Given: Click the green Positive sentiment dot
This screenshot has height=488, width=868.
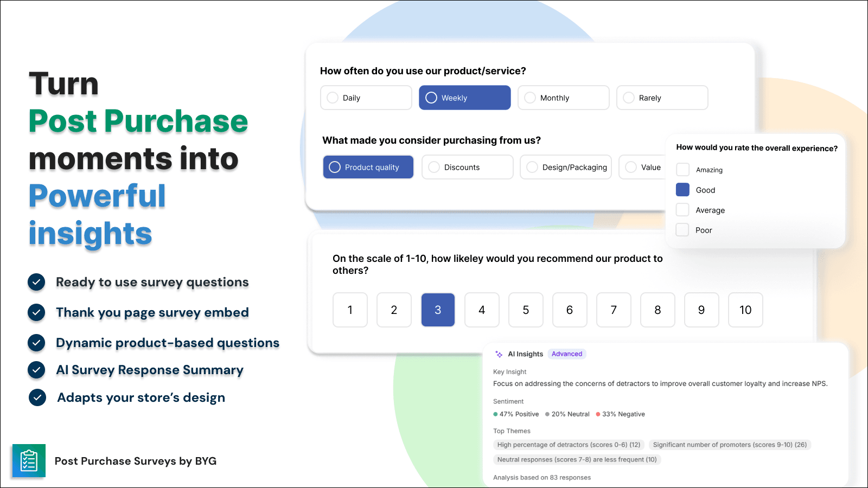Looking at the screenshot, I should coord(495,414).
